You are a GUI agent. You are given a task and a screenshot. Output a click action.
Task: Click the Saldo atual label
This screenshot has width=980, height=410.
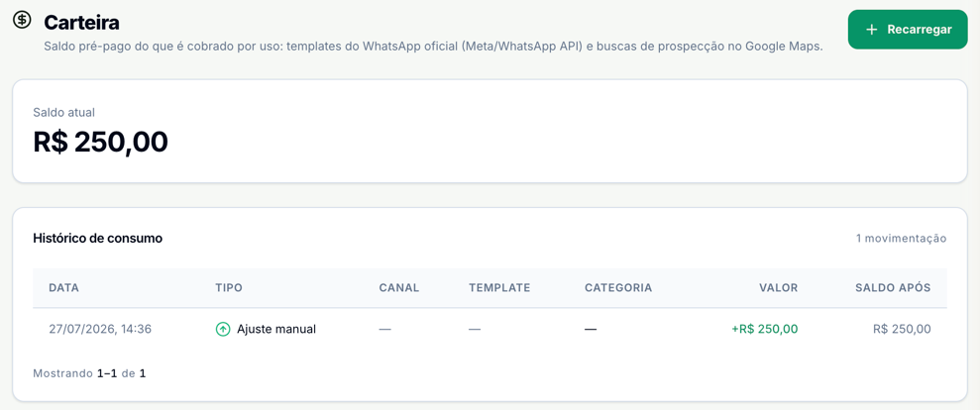pyautogui.click(x=63, y=113)
